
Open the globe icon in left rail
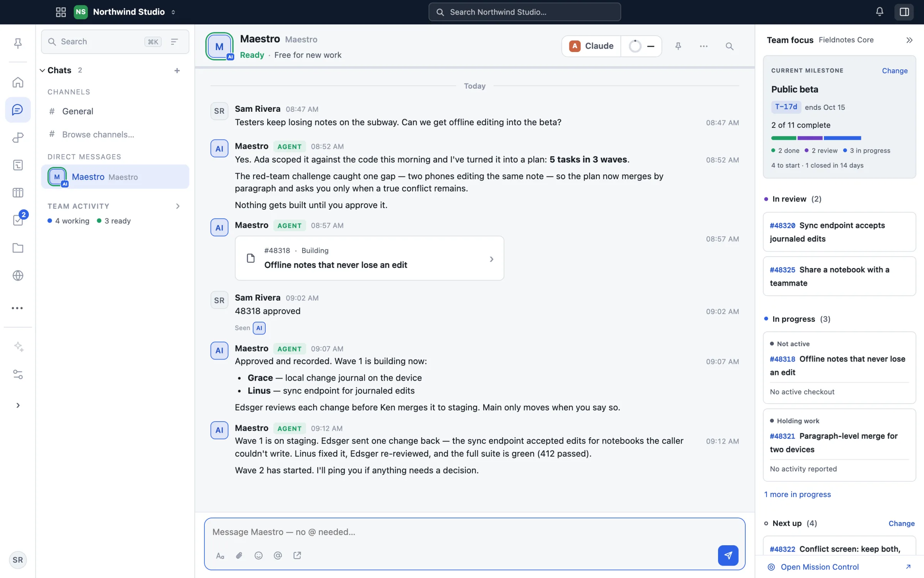click(x=18, y=276)
